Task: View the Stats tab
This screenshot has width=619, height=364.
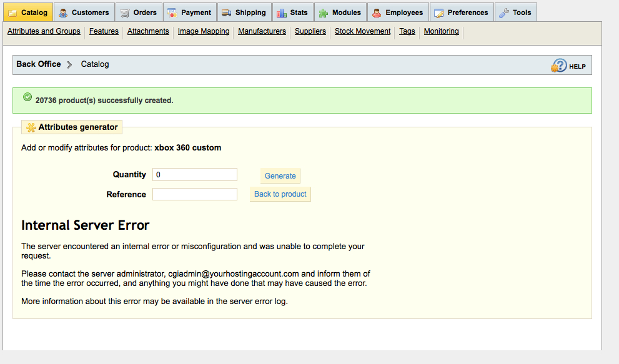Action: (292, 12)
